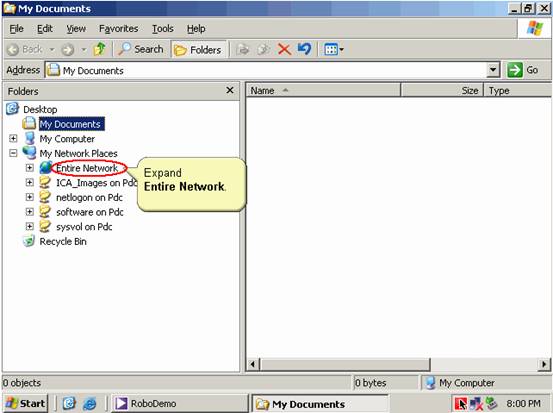This screenshot has width=553, height=413.
Task: Select Entire Network tree item
Action: click(87, 168)
